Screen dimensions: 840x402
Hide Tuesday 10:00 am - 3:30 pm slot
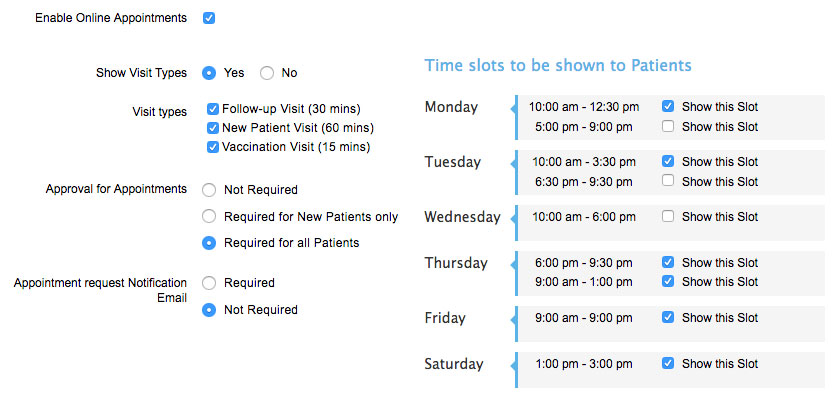click(x=668, y=161)
